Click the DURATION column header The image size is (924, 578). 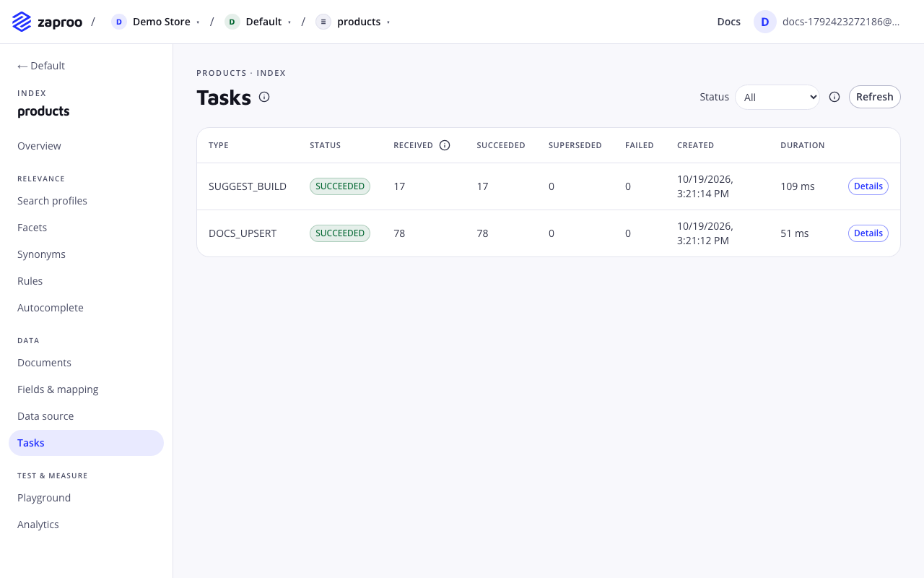[803, 145]
